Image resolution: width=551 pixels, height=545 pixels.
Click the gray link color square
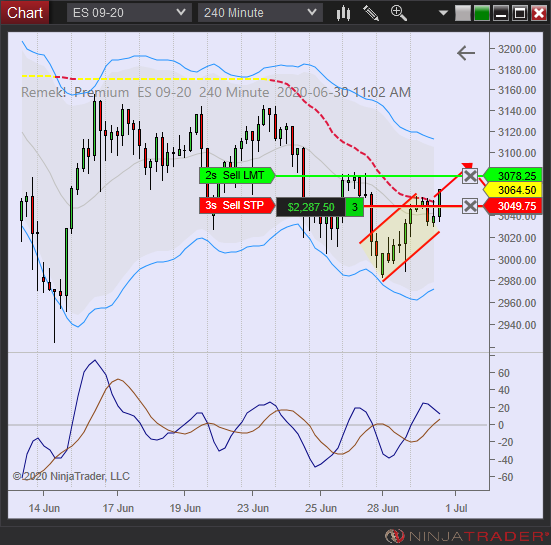462,13
